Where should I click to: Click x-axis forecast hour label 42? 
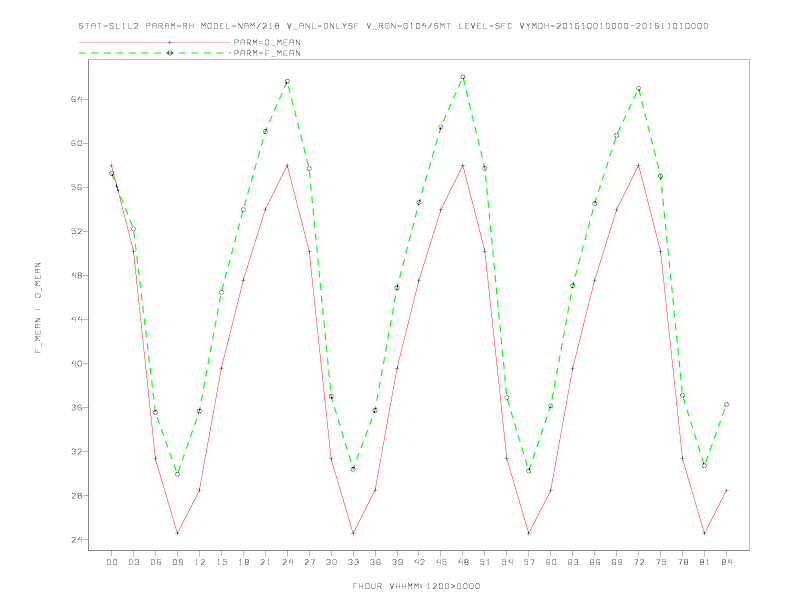point(419,562)
